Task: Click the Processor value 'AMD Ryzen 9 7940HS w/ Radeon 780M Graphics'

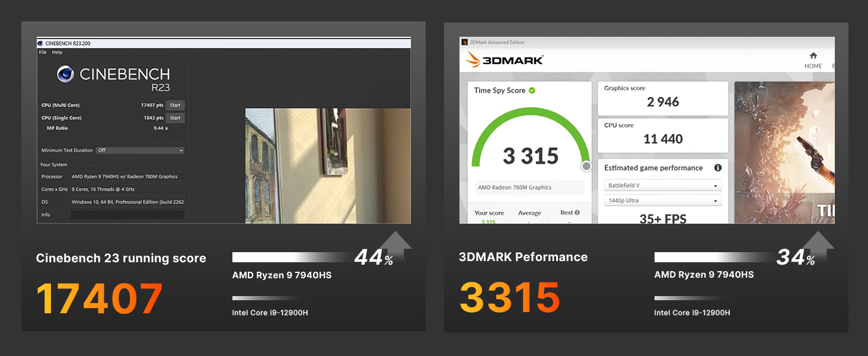Action: pyautogui.click(x=125, y=176)
